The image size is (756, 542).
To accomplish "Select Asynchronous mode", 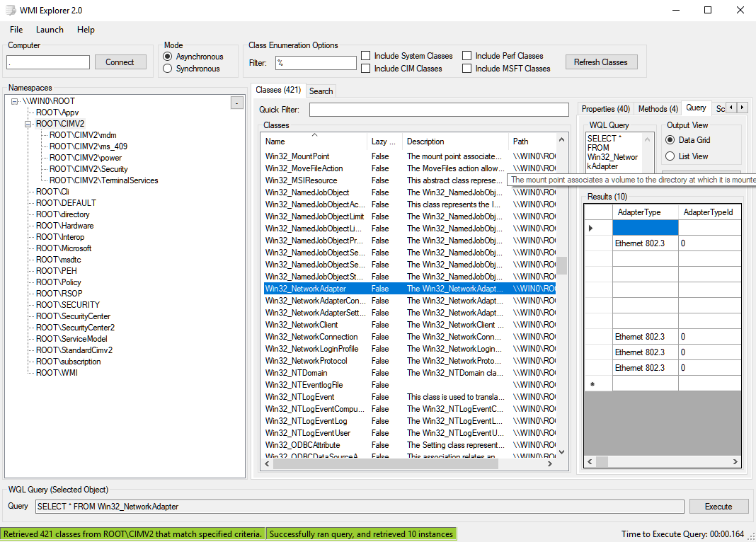I will (x=194, y=57).
